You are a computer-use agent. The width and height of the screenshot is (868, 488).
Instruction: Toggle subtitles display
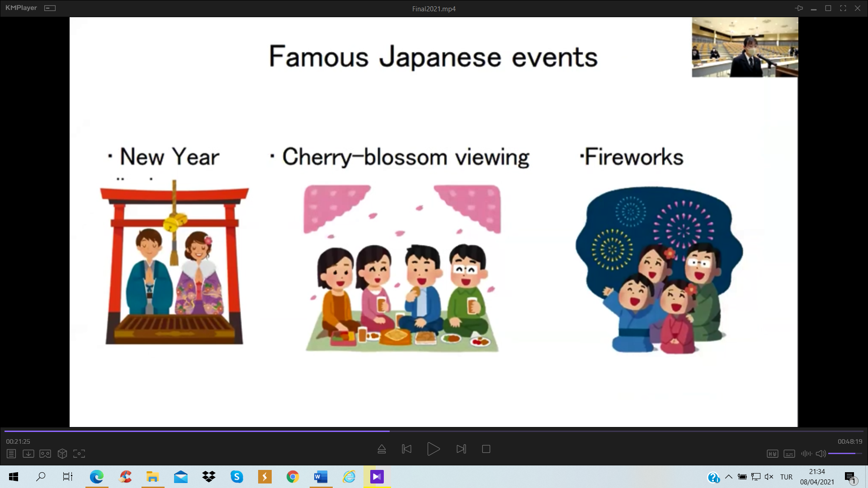click(x=789, y=454)
